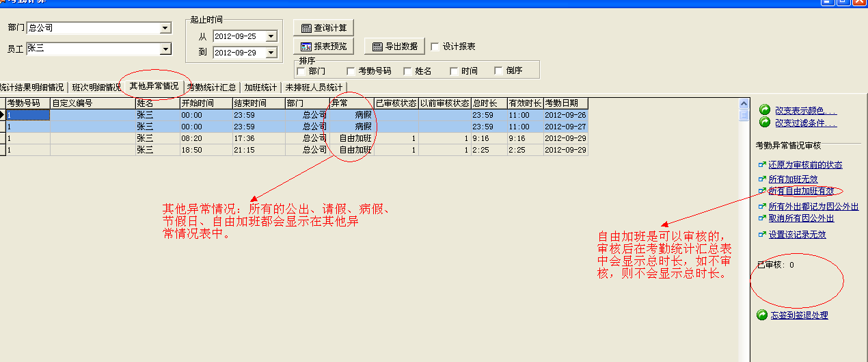
Task: Click the total duration cell 2:25
Action: 488,150
